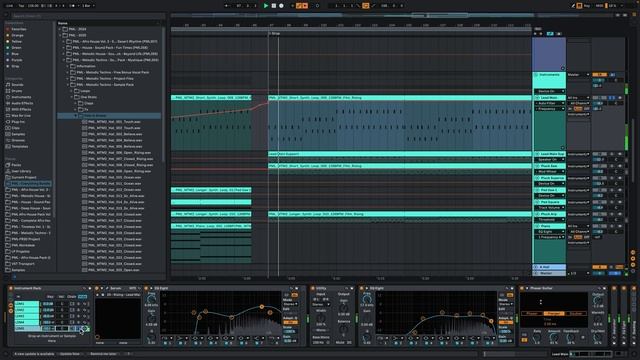Open the Auto Filter device chooser
Viewport: 640px width, 360px height.
click(x=549, y=104)
